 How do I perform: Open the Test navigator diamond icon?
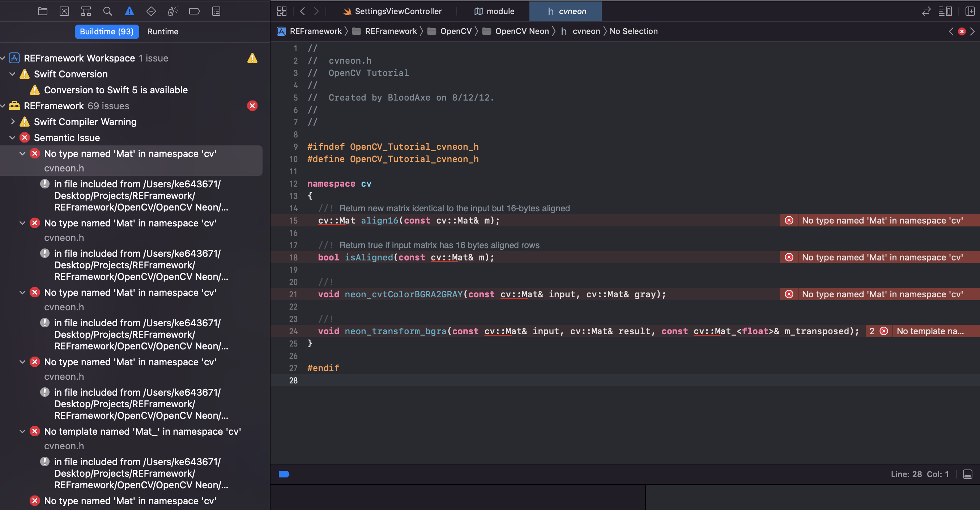tap(151, 12)
